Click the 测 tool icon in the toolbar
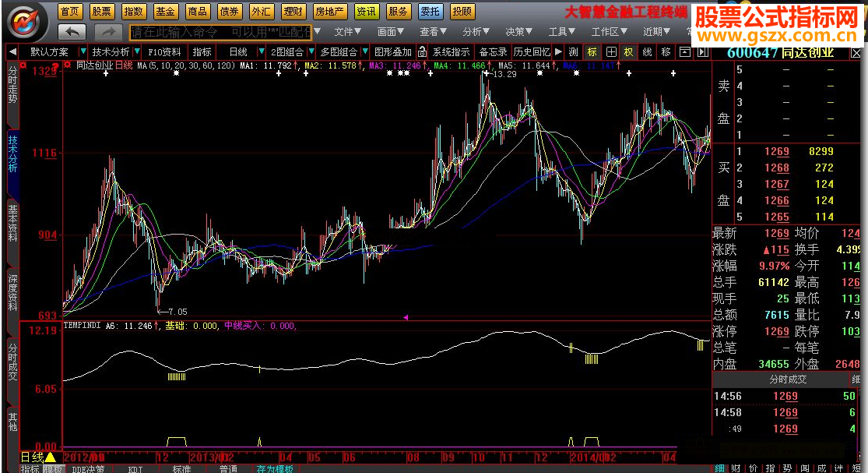Image resolution: width=868 pixels, height=473 pixels. [x=574, y=51]
